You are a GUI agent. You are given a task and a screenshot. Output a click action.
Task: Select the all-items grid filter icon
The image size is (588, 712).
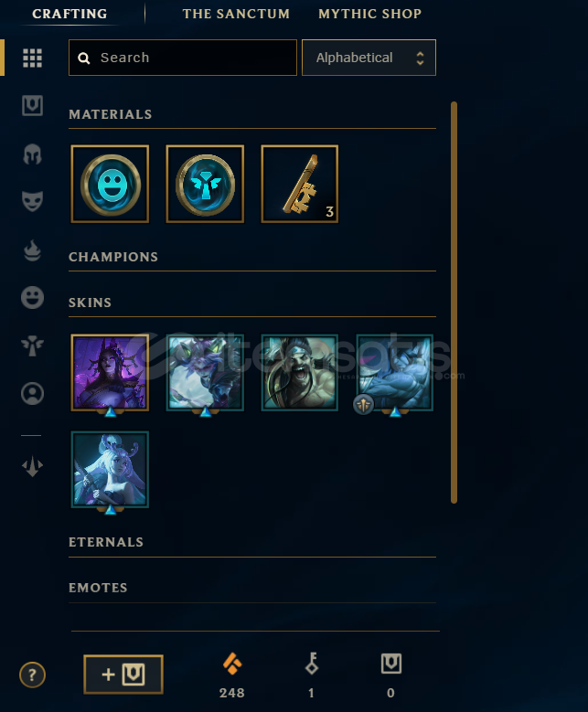[x=32, y=58]
